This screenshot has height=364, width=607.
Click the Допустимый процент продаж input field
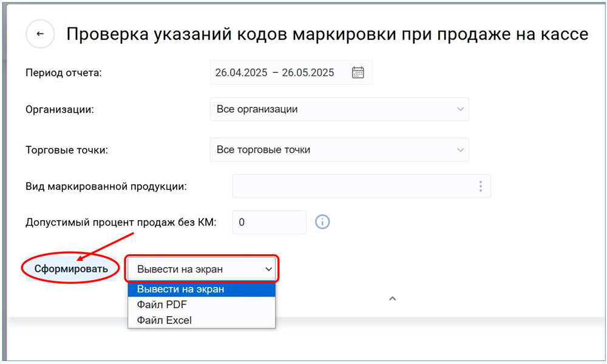[x=269, y=222]
